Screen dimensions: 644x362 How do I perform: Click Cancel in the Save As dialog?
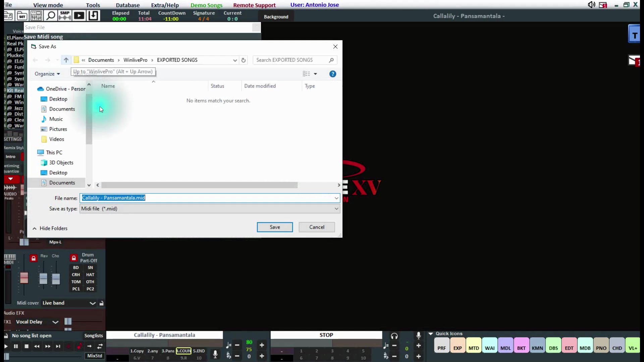coord(317,227)
